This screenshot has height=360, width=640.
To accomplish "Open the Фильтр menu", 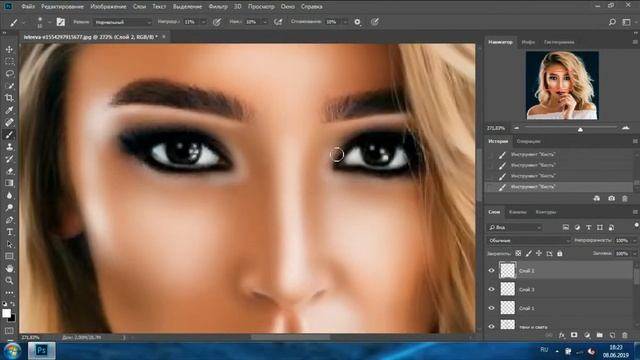I will pyautogui.click(x=218, y=7).
